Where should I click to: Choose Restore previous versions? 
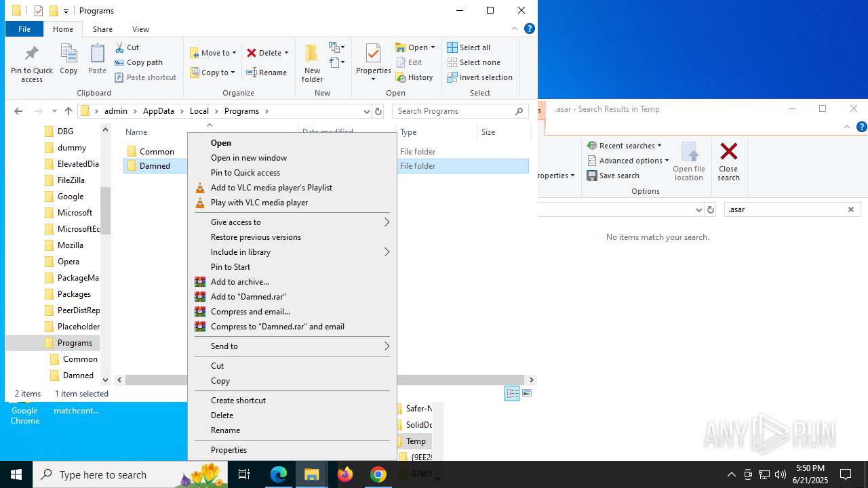pos(256,237)
